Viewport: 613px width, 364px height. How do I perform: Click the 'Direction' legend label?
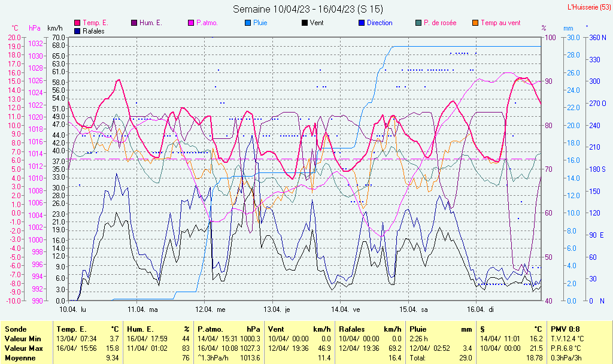[380, 23]
